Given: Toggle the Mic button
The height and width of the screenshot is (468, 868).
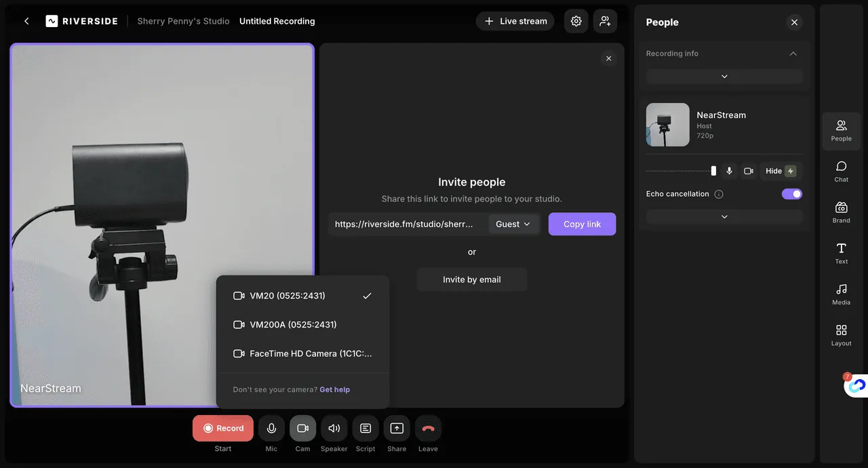Looking at the screenshot, I should click(271, 428).
